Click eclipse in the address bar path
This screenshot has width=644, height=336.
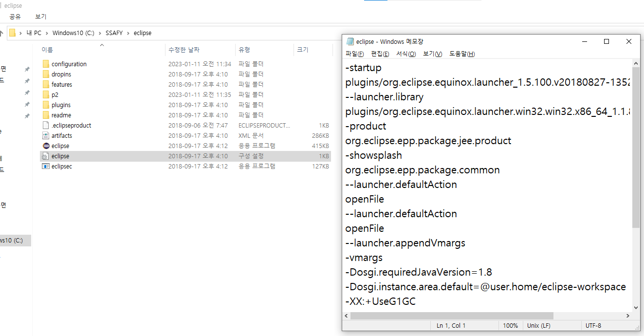(142, 33)
